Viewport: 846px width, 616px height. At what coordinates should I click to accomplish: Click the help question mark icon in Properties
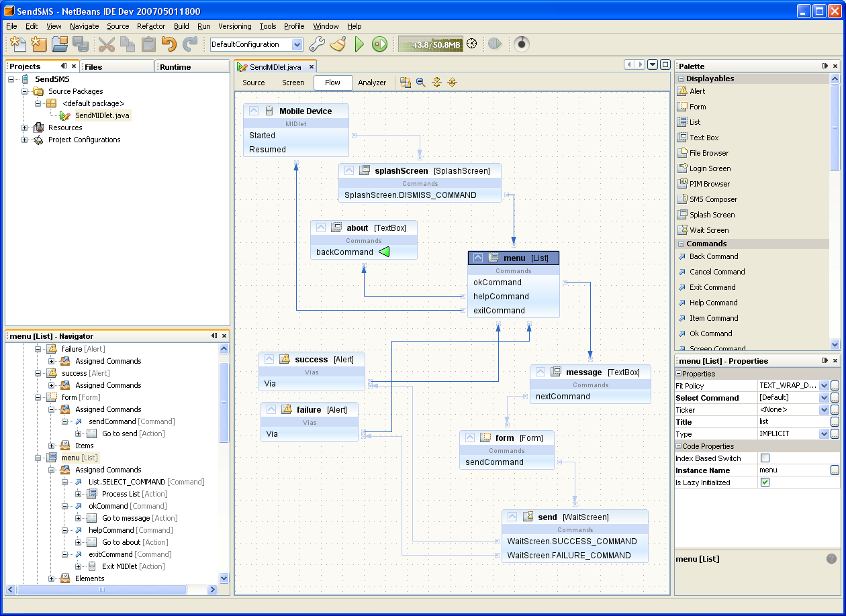[831, 559]
